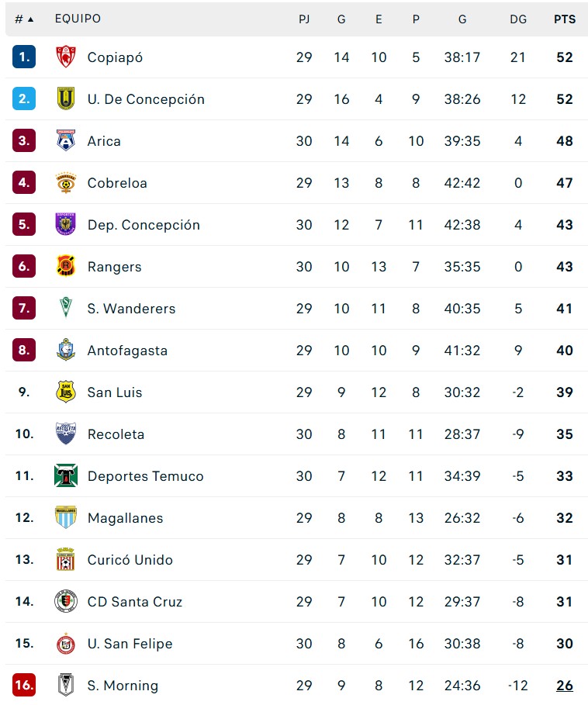
Task: Click the light blue position 2 badge
Action: tap(24, 98)
